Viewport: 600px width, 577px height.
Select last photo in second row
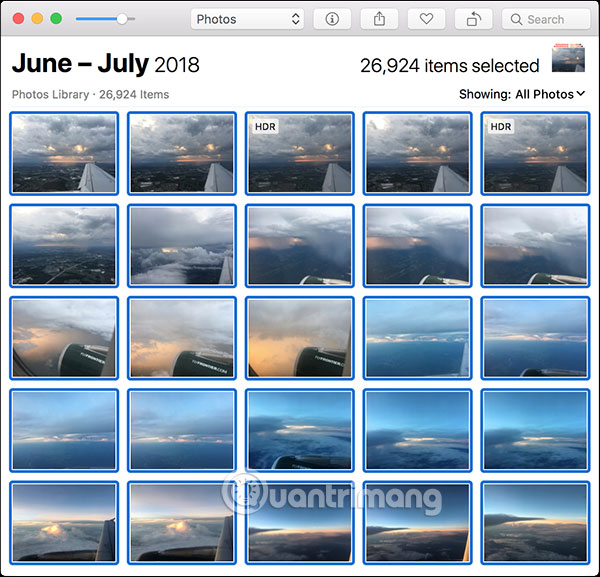click(535, 246)
